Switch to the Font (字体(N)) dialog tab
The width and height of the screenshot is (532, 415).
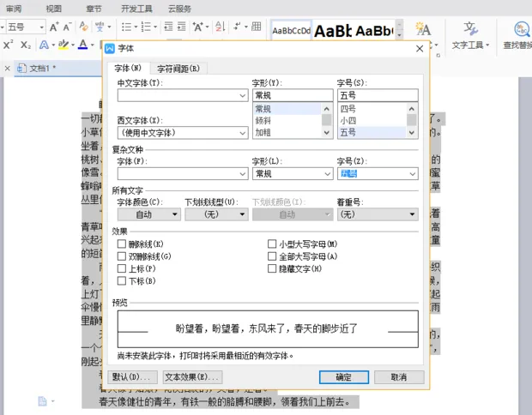128,68
